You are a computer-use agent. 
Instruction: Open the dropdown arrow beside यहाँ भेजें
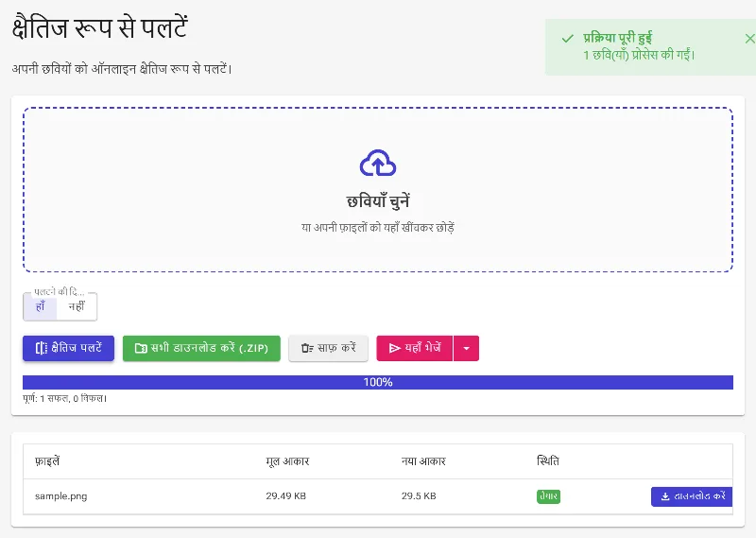466,348
